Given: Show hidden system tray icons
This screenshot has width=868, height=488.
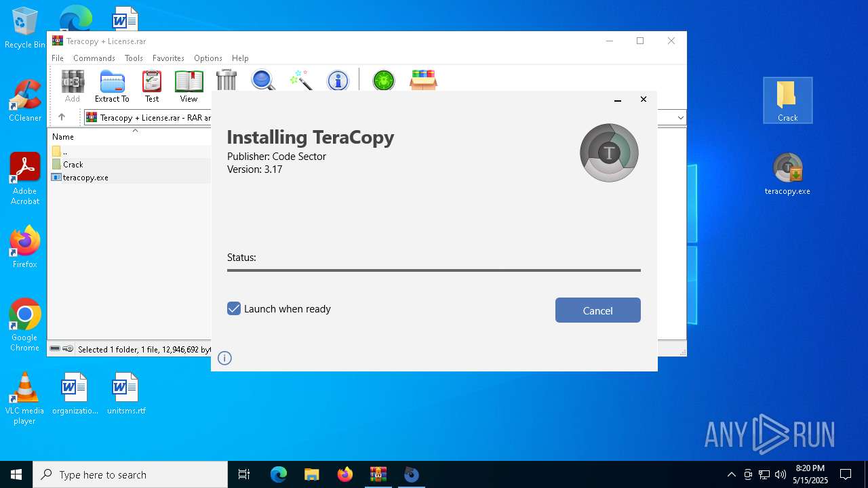Looking at the screenshot, I should tap(731, 474).
